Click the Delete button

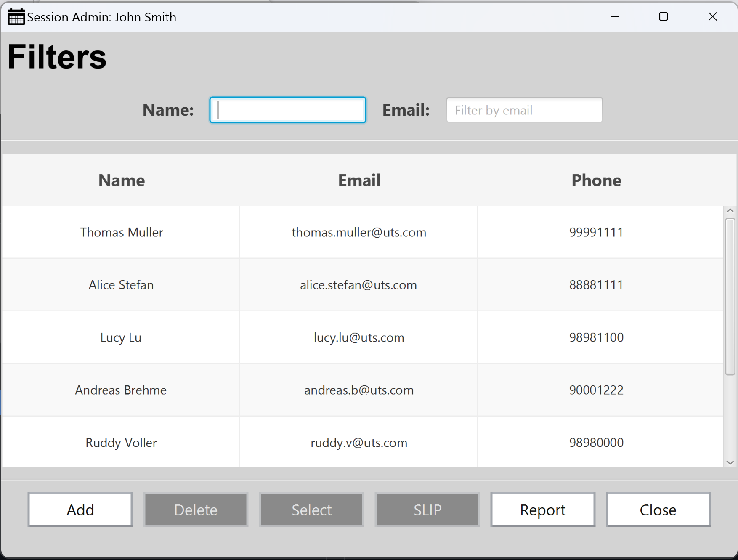tap(195, 510)
